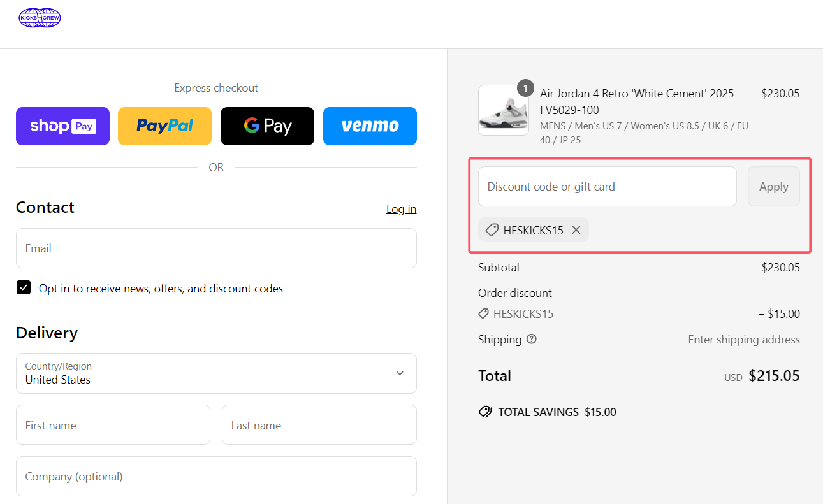Select Google Pay express checkout
The height and width of the screenshot is (504, 823).
tap(267, 126)
